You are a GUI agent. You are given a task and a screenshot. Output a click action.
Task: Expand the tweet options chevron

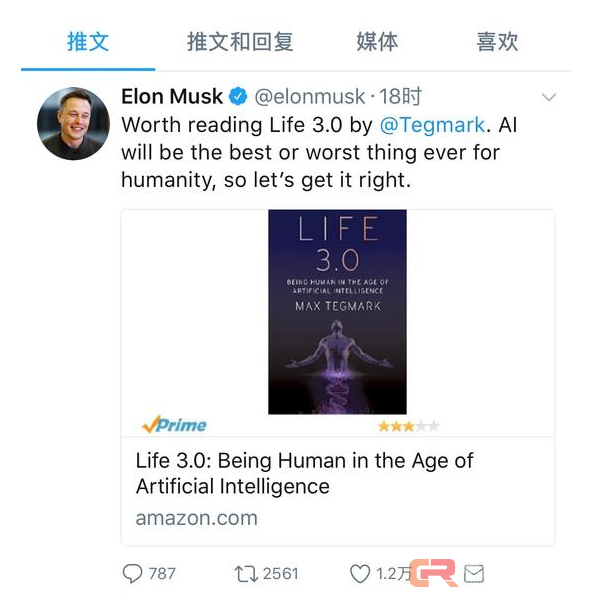pos(548,97)
